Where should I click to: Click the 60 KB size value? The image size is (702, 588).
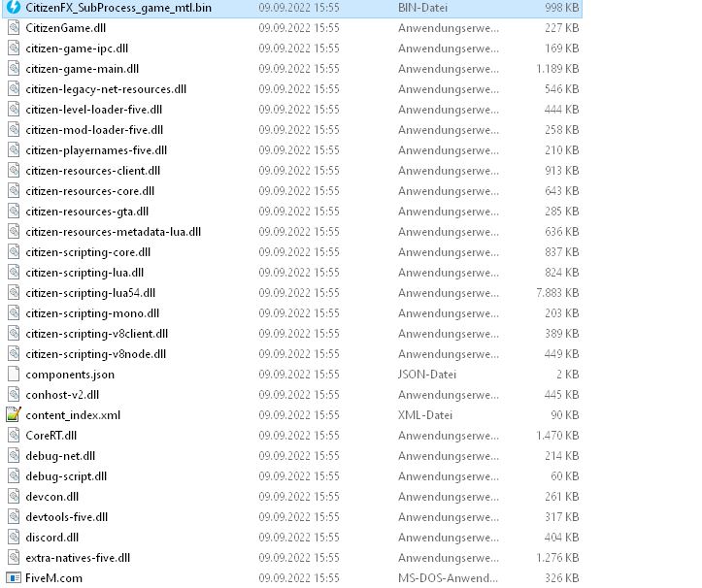pos(565,475)
